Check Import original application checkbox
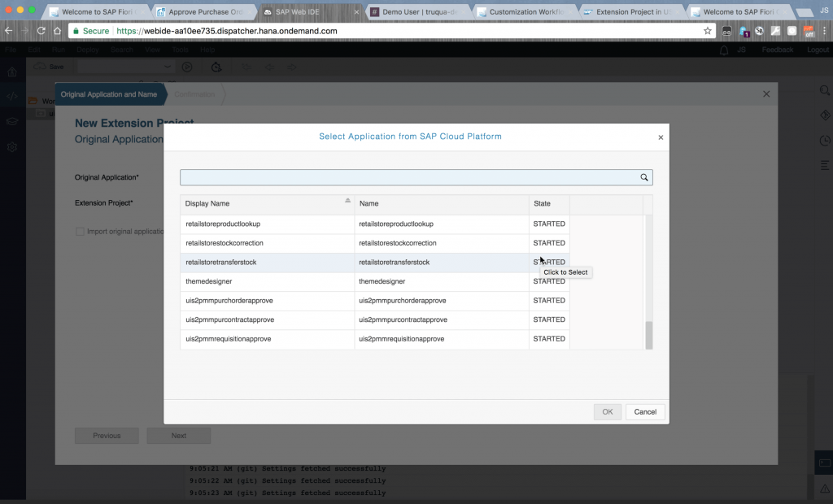 [80, 232]
